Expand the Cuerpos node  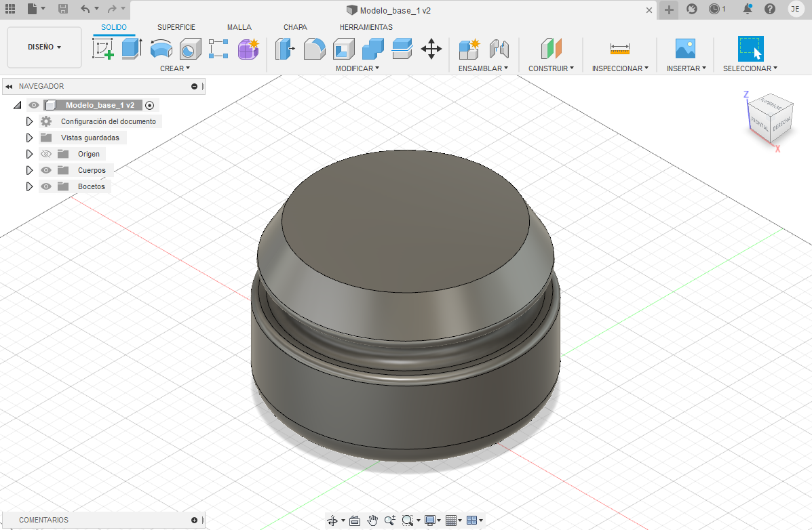tap(30, 170)
